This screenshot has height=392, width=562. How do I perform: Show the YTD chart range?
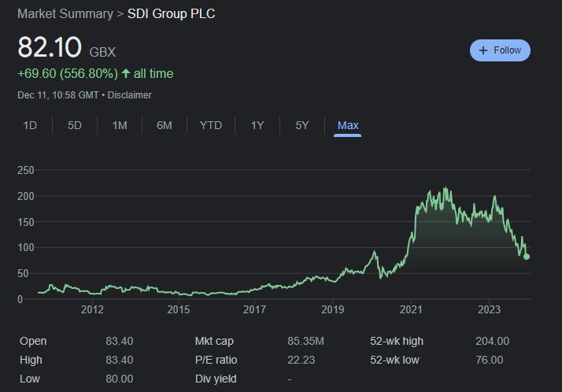(x=211, y=125)
